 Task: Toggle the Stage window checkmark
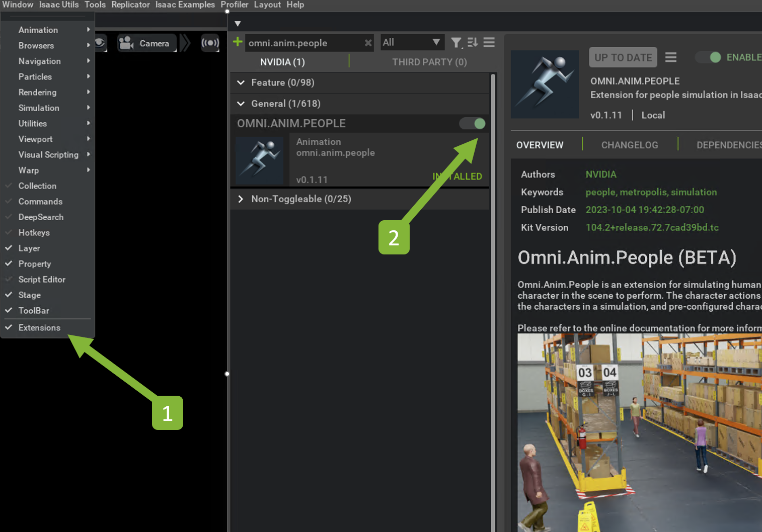pyautogui.click(x=47, y=295)
